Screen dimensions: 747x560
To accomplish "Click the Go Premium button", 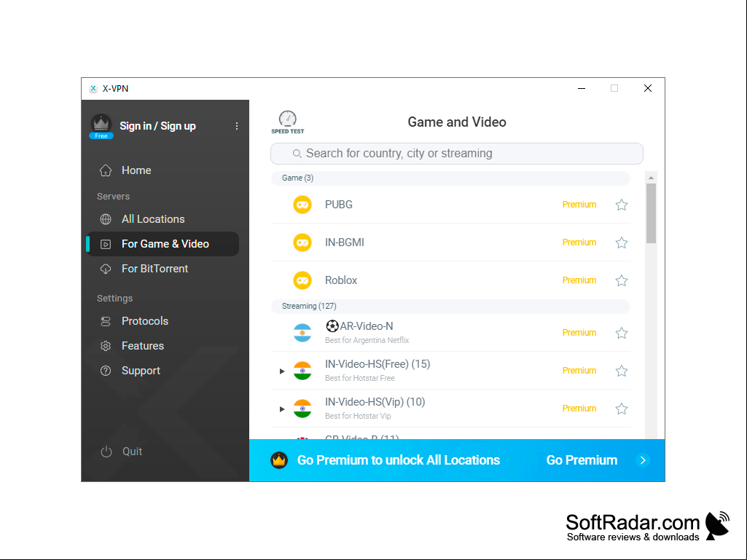I will [582, 460].
